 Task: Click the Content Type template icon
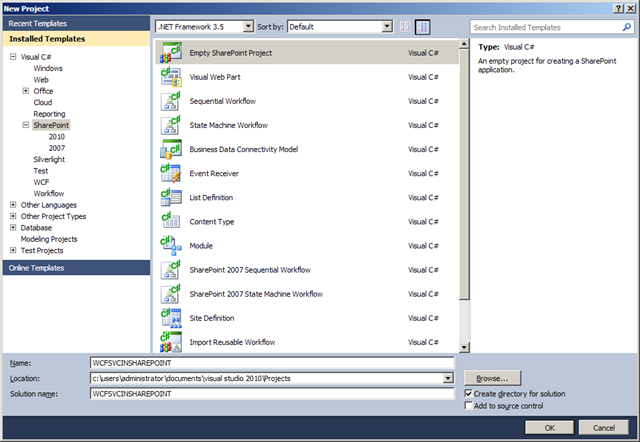tap(171, 221)
